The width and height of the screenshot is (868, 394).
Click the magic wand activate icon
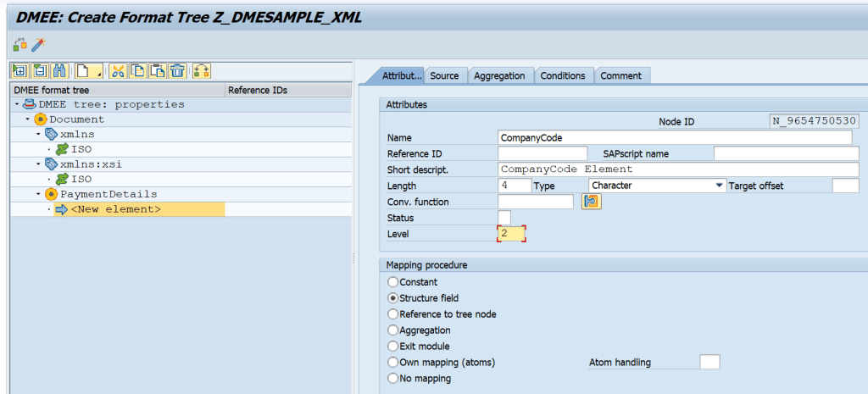pyautogui.click(x=38, y=45)
